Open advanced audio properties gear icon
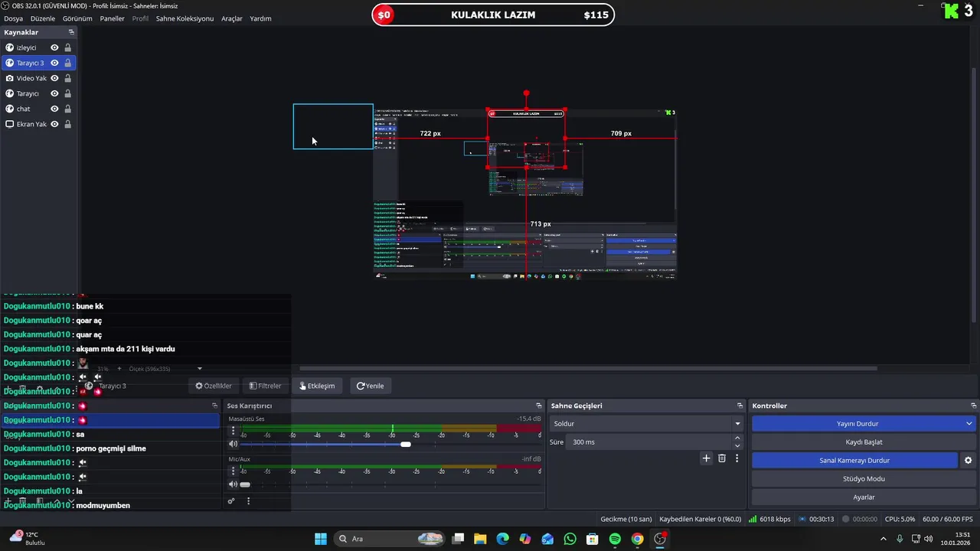The image size is (980, 551). pyautogui.click(x=230, y=501)
